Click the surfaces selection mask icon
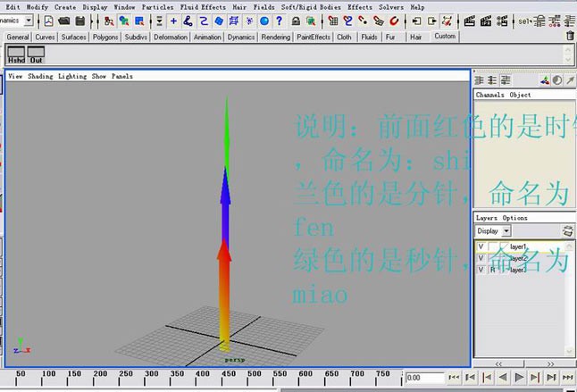This screenshot has height=392, width=577. (219, 21)
